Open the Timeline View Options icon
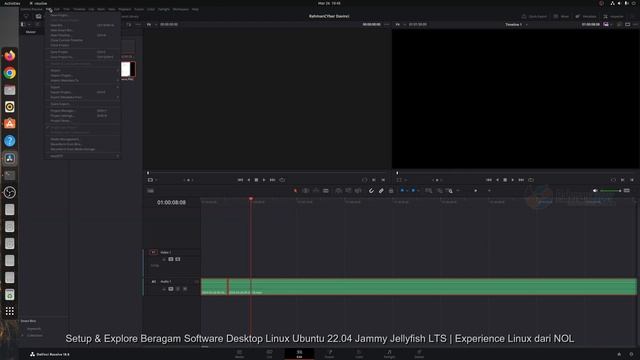This screenshot has width=640, height=360. pyautogui.click(x=151, y=191)
